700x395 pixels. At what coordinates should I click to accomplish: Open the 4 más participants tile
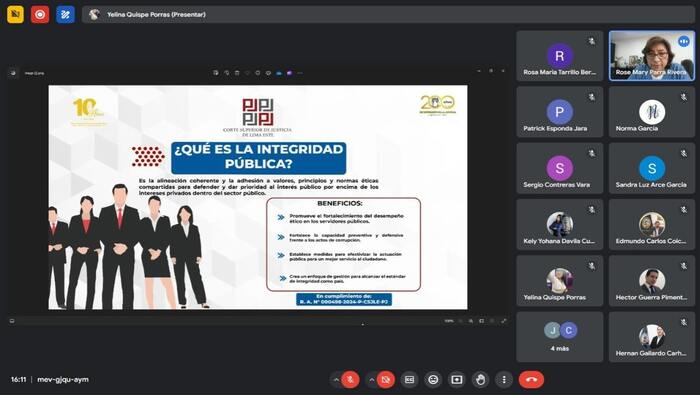pos(559,337)
